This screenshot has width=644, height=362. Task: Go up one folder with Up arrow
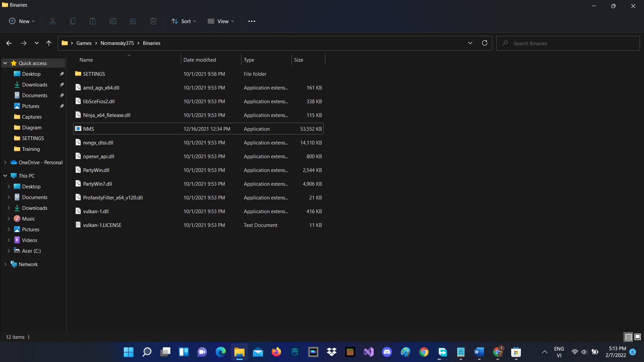pos(49,43)
